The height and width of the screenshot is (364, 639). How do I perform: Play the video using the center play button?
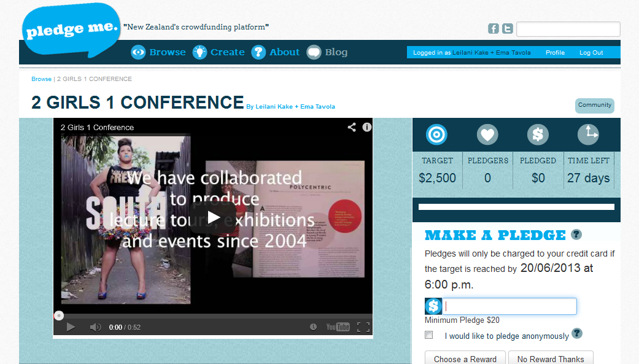pos(213,217)
